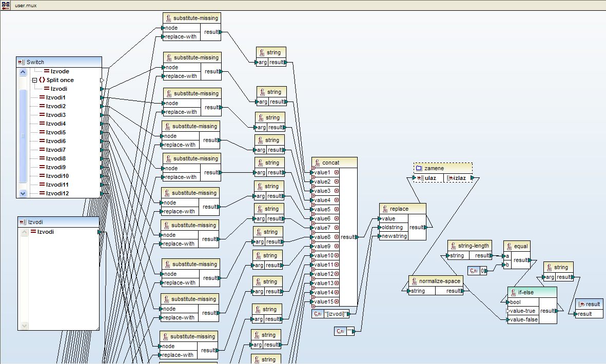This screenshot has width=606, height=364.
Task: Click the constant 0 icon
Action: (474, 271)
